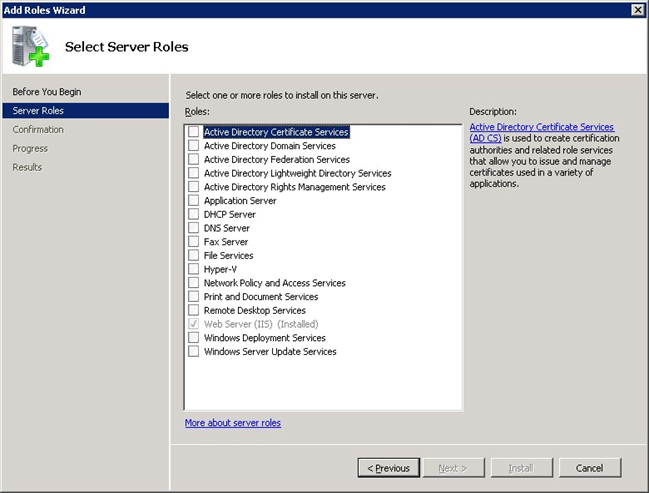Enable the File Services role
The width and height of the screenshot is (649, 493).
(194, 255)
